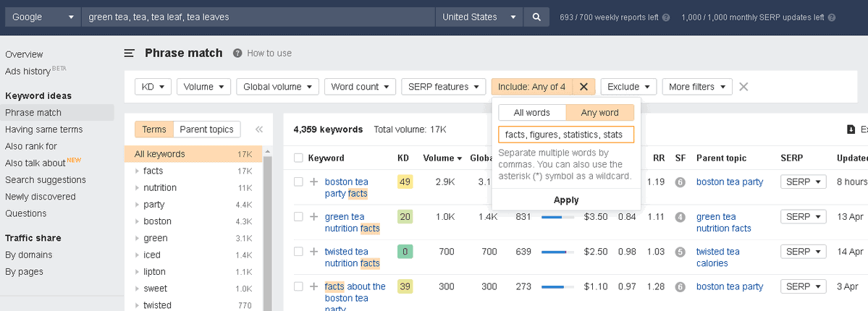Click SF badge 6 for boston tea party facts
Viewport: 868px width, 311px height.
coord(681,182)
